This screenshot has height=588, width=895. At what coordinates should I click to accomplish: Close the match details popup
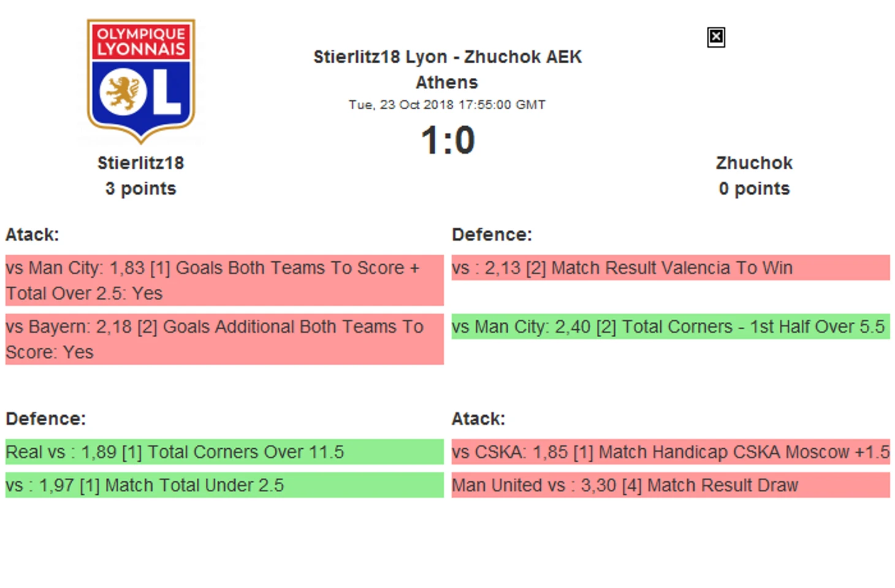(x=715, y=37)
